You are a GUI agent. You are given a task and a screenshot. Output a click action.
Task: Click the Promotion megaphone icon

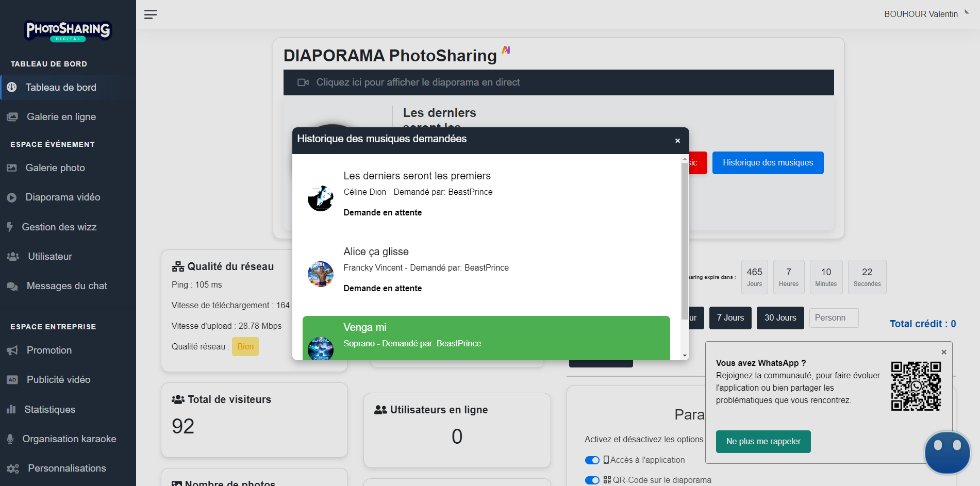(12, 350)
